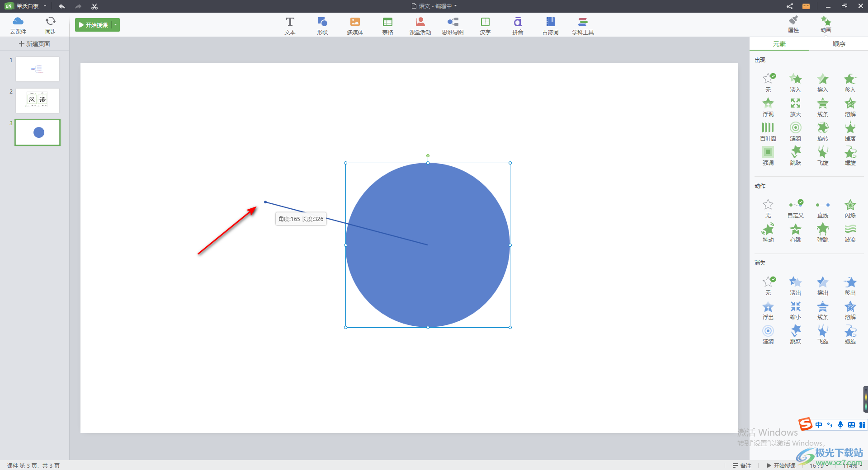Click 开始授课 in the status bar
The image size is (868, 470).
tap(781, 465)
